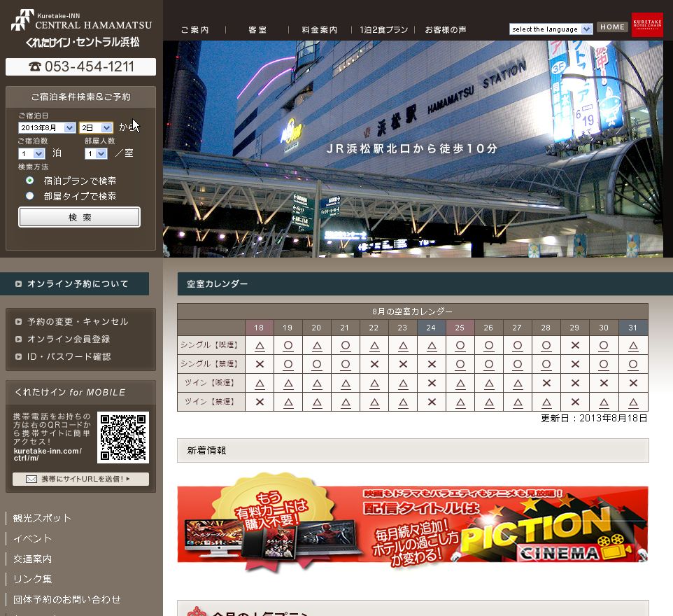673x616 pixels.
Task: Open オンライン会員登録 link
Action: tap(69, 339)
